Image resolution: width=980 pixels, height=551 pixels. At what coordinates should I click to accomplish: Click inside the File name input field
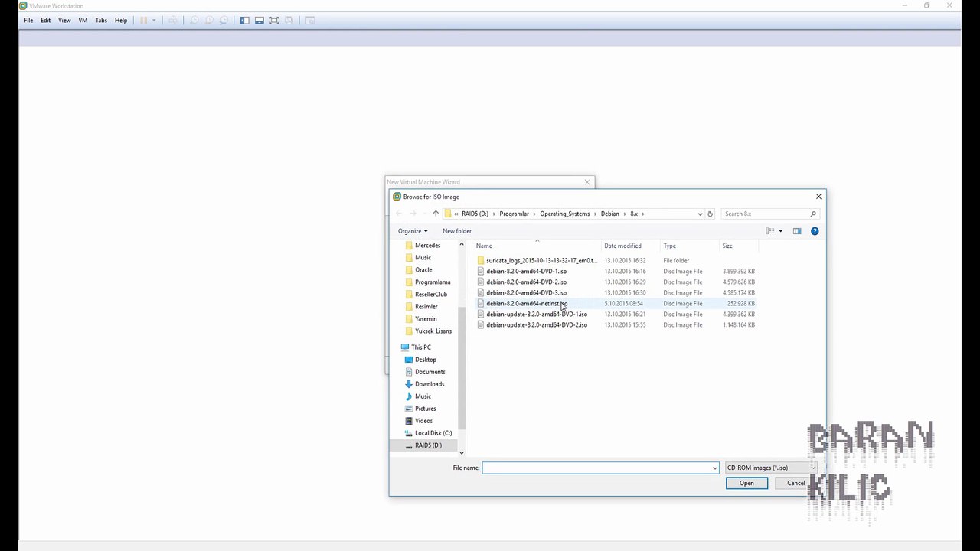click(600, 468)
